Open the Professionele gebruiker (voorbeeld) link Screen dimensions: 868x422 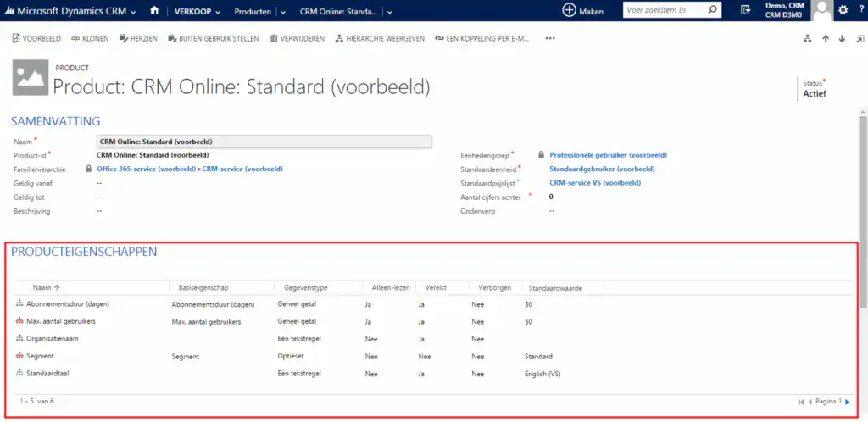pos(608,155)
